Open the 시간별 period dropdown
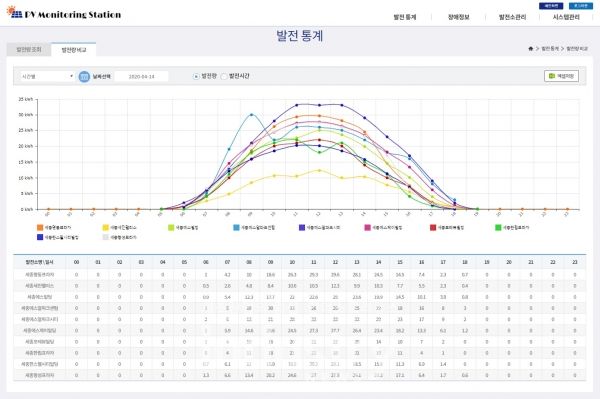This screenshot has height=399, width=600. point(47,77)
